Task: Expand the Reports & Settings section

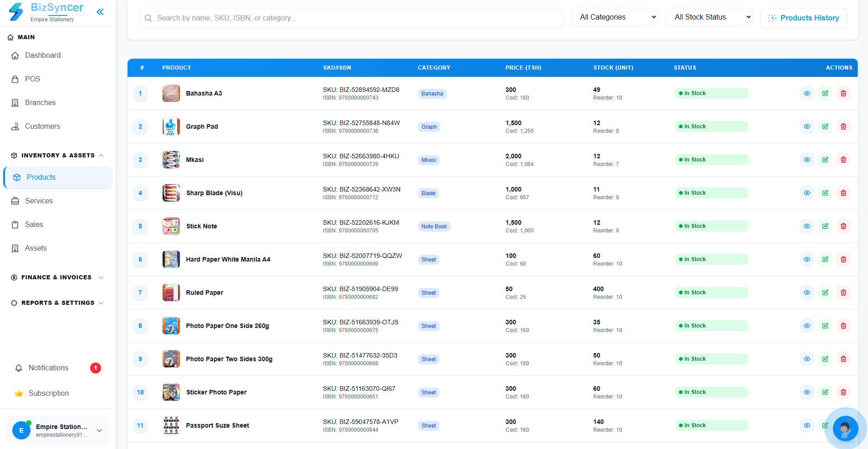Action: [x=58, y=303]
